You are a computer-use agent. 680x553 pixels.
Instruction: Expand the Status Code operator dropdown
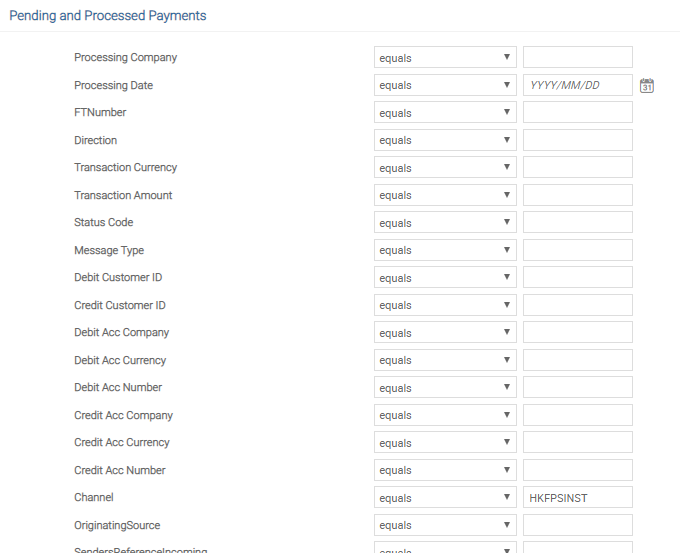pyautogui.click(x=445, y=223)
